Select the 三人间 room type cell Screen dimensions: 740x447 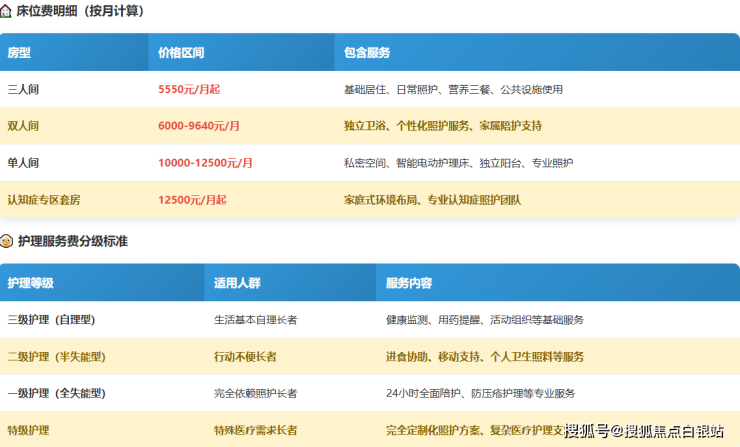coord(23,89)
